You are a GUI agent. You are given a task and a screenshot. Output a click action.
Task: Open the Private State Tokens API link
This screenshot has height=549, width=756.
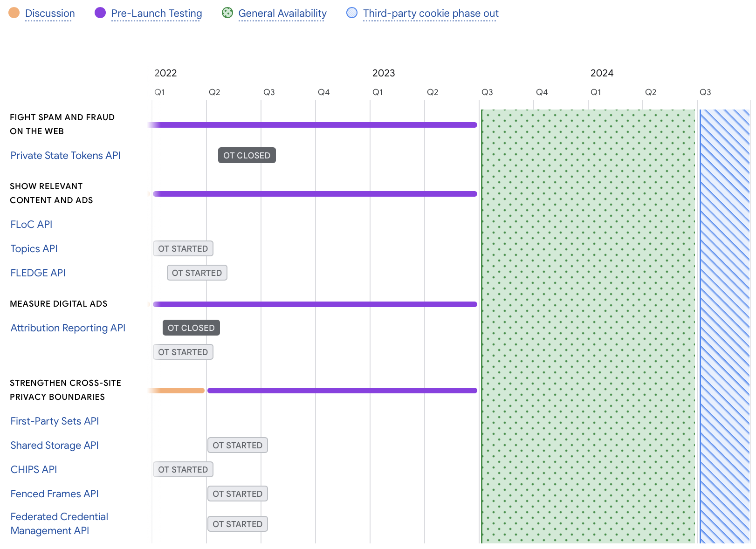coord(65,156)
